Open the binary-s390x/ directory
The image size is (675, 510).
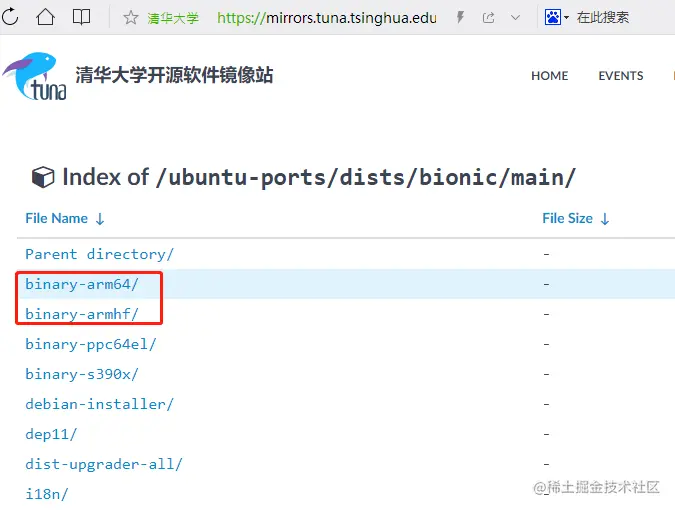point(82,374)
